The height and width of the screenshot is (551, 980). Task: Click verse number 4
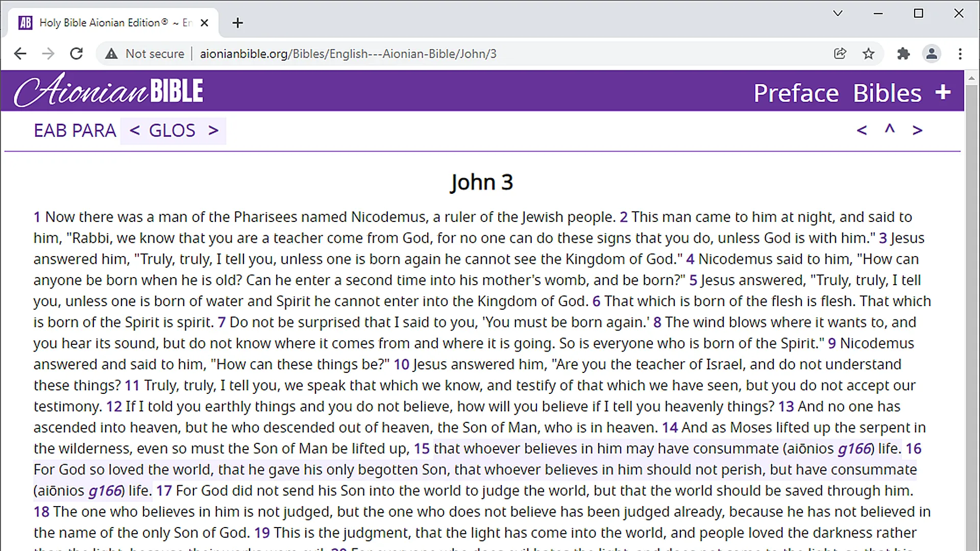[x=690, y=259]
